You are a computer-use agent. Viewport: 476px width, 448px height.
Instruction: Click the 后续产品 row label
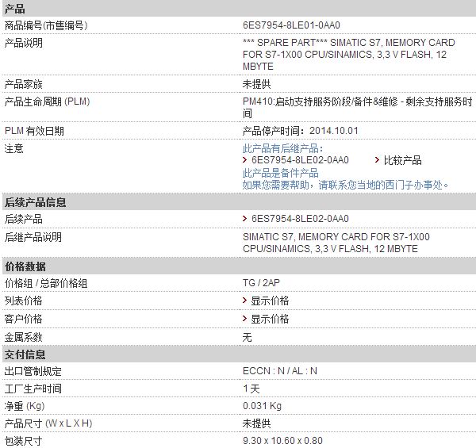pyautogui.click(x=23, y=219)
